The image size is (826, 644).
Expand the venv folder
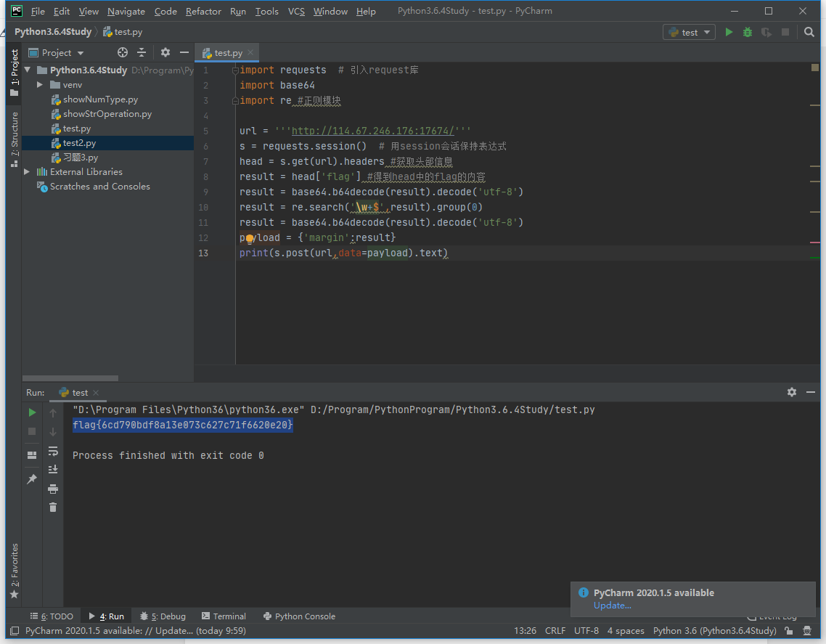[41, 85]
